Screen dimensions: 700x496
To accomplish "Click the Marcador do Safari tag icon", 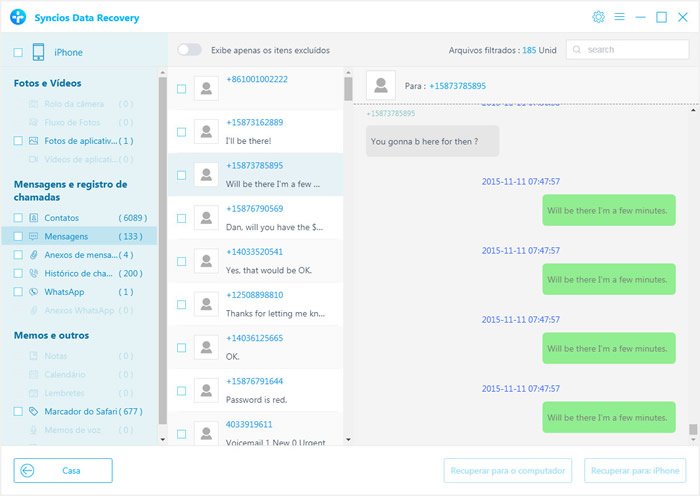I will coord(33,411).
